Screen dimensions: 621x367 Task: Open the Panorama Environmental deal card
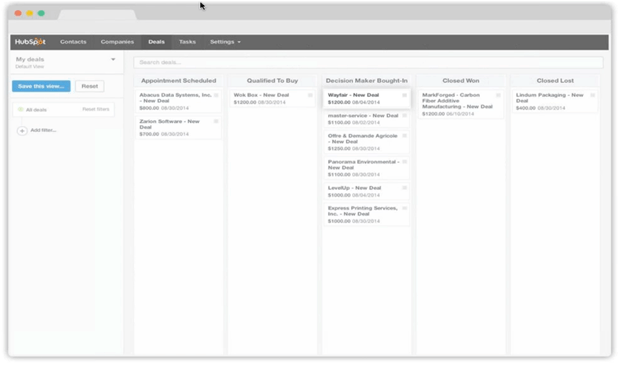[x=367, y=168]
